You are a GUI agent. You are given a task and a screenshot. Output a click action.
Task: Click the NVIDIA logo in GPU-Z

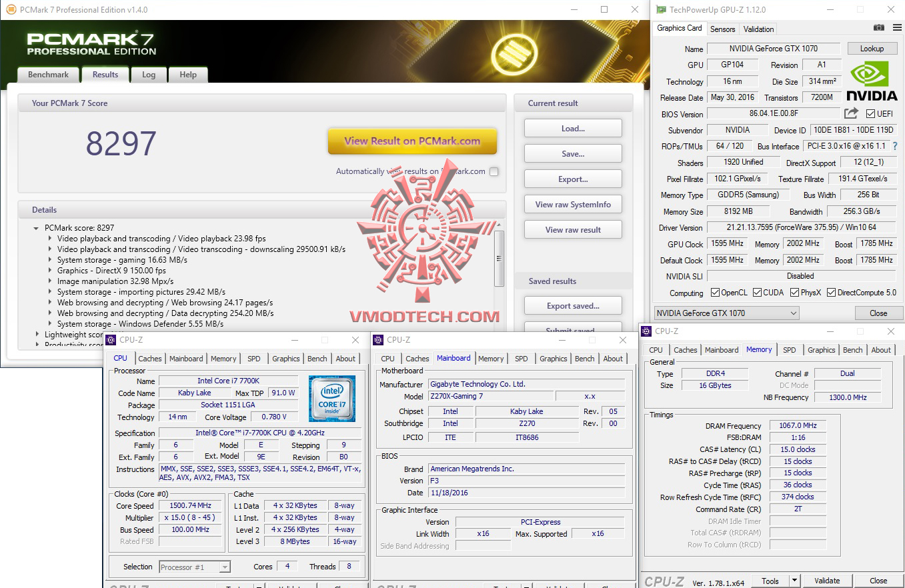point(872,81)
